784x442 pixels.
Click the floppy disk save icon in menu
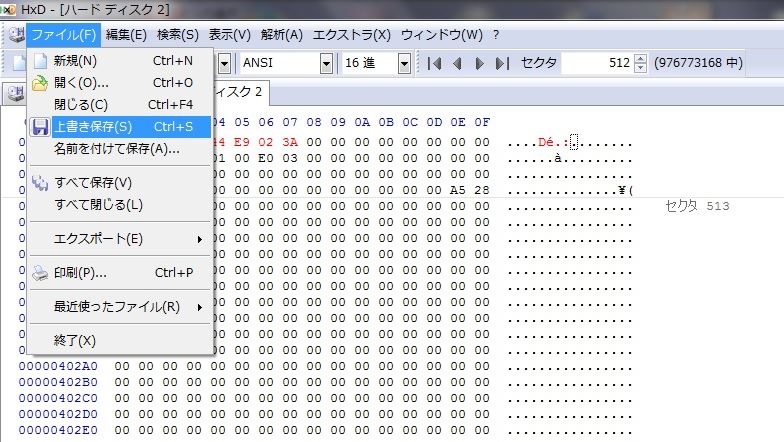coord(40,126)
